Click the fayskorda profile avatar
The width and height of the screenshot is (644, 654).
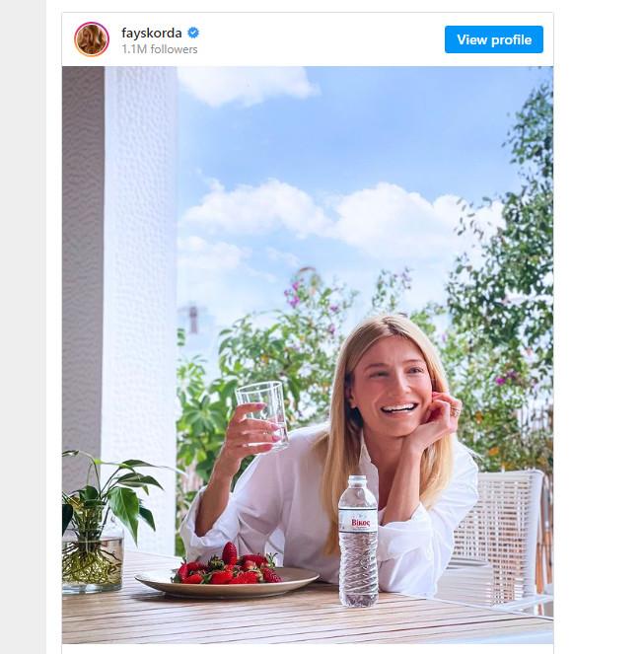tap(92, 39)
